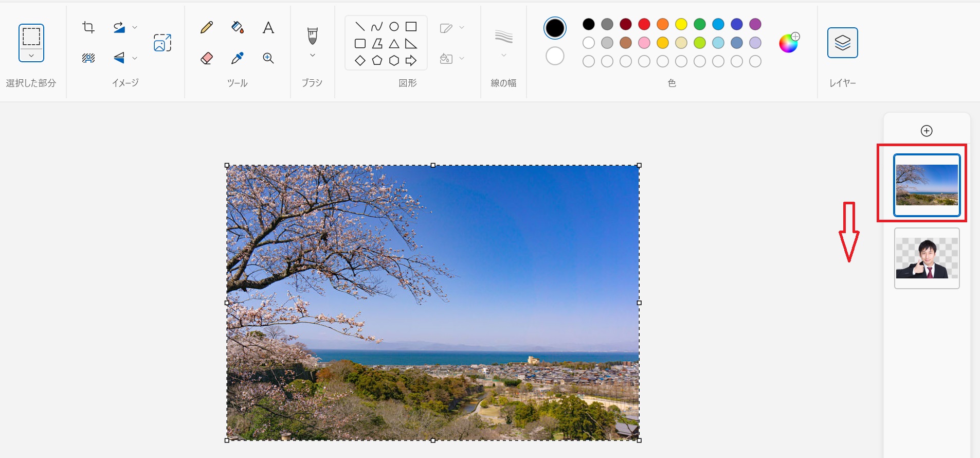Select the Brush tool

point(313,36)
